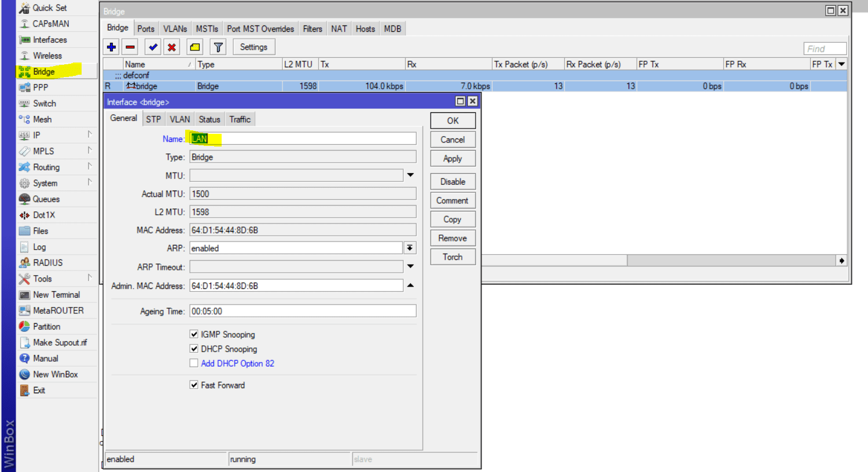
Task: Click the yellow comment note icon
Action: (195, 47)
